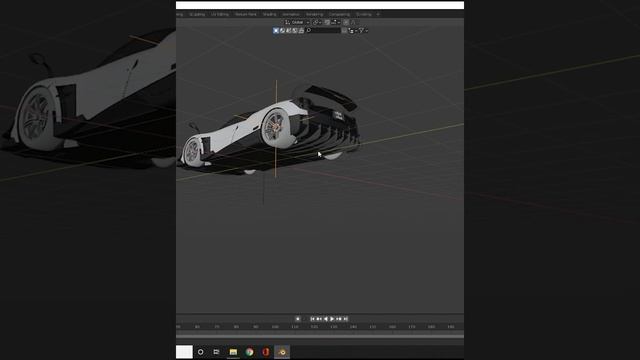Open the filter funnel dropdown
Screen dimensions: 640x360
(x=363, y=30)
